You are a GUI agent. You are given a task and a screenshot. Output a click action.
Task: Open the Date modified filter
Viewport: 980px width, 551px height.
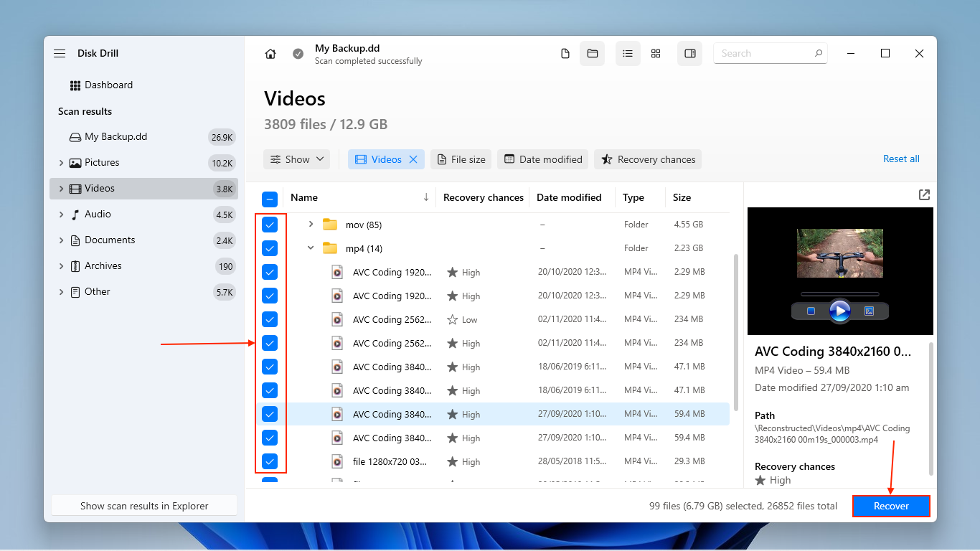[542, 159]
